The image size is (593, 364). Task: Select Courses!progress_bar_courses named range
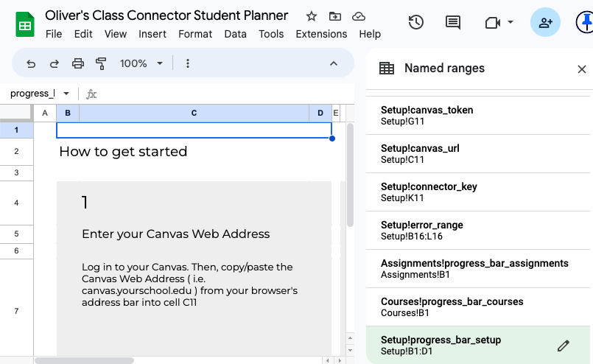click(x=478, y=307)
